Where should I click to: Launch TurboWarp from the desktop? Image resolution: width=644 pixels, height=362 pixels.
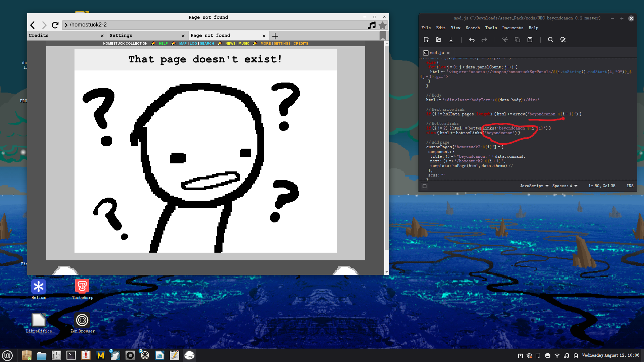[x=83, y=289]
